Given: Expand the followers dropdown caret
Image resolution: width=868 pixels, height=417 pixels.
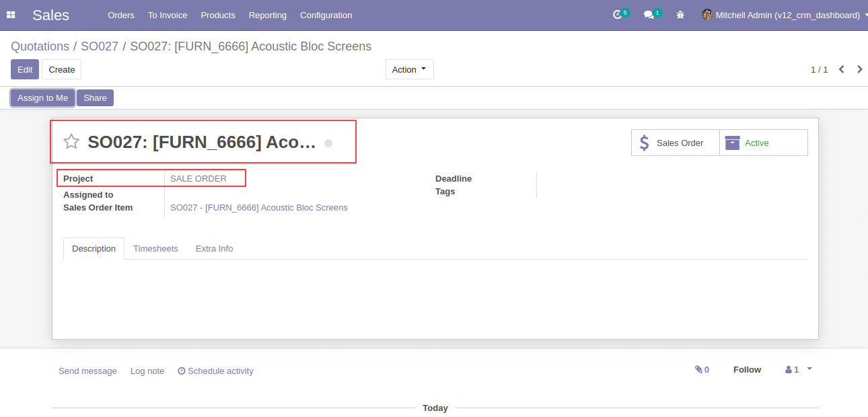Looking at the screenshot, I should [x=809, y=369].
